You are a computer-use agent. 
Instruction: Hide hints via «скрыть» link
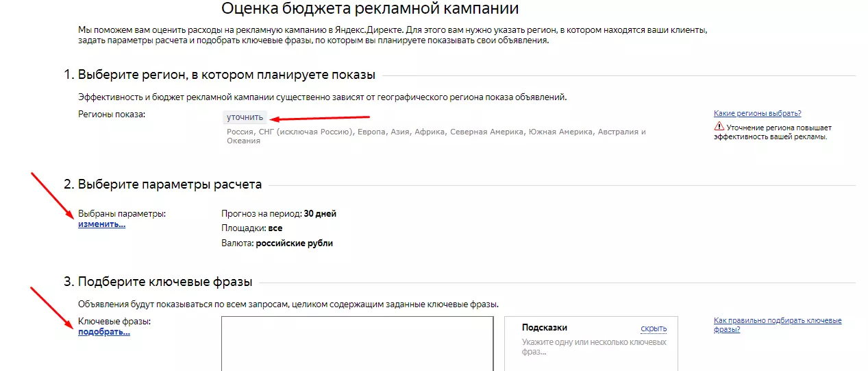click(654, 328)
